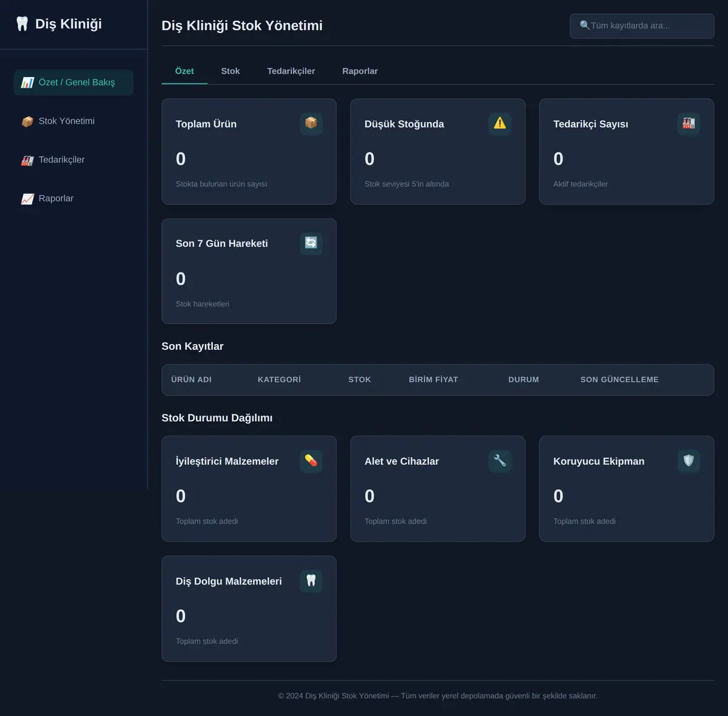Viewport: 728px width, 716px height.
Task: Click the trend chart icon beside sidebar Raporlar
Action: click(27, 199)
